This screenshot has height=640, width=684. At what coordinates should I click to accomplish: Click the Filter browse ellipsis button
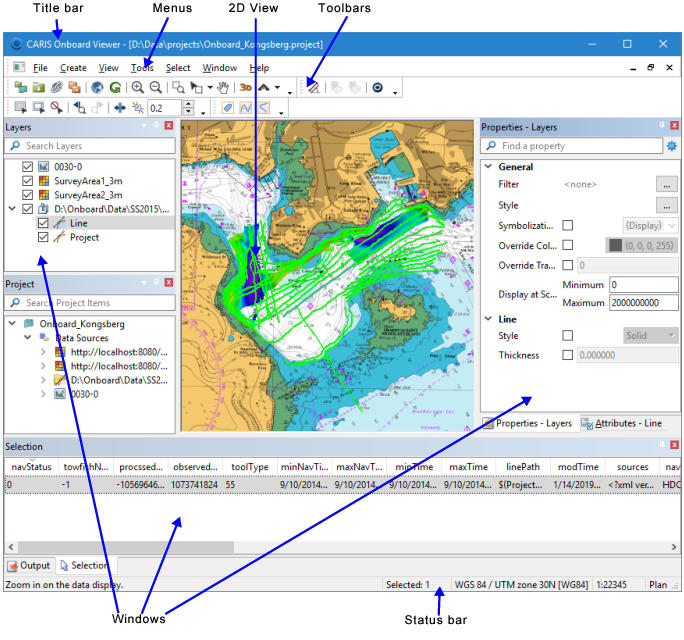tap(666, 185)
